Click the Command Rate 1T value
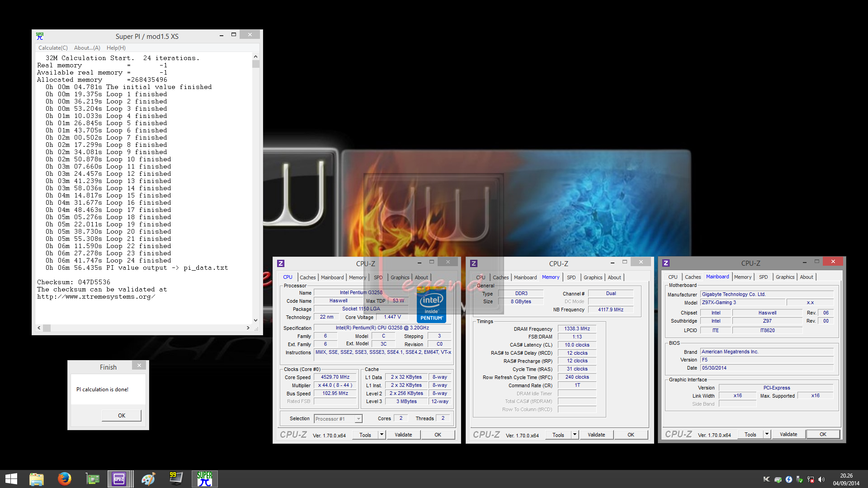Image resolution: width=868 pixels, height=488 pixels. click(577, 385)
